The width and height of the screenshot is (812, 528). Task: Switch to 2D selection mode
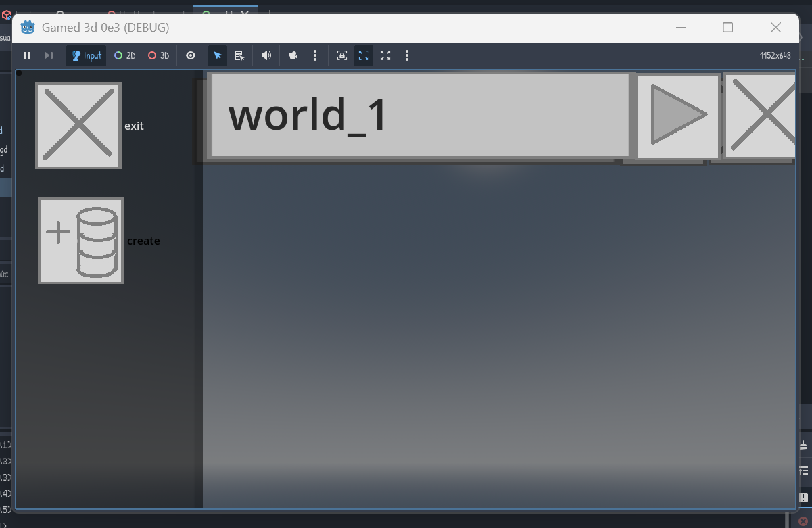pyautogui.click(x=124, y=55)
